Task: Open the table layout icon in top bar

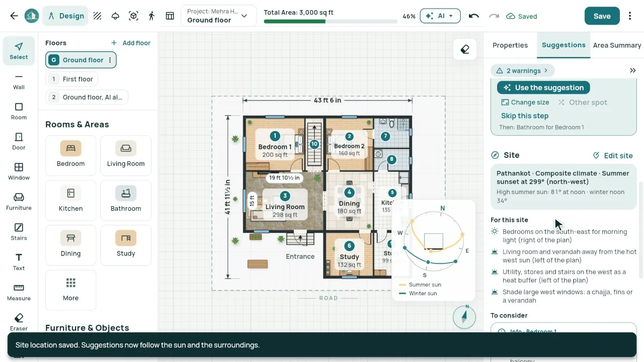Action: (x=170, y=16)
